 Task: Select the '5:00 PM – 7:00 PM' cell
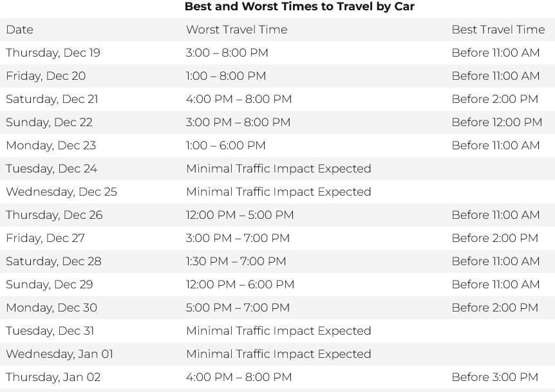(238, 308)
